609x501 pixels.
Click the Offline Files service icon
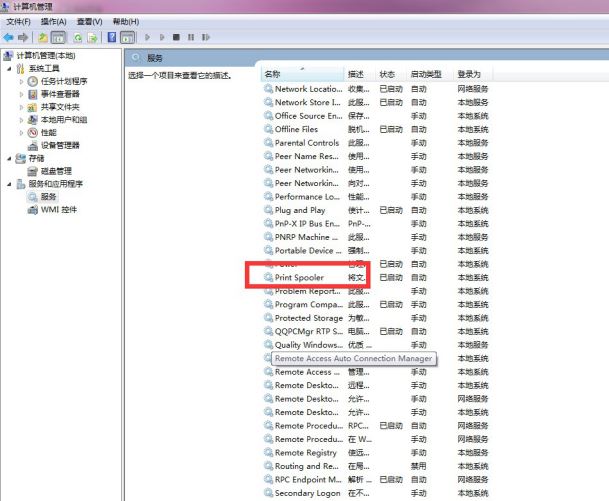pyautogui.click(x=268, y=129)
